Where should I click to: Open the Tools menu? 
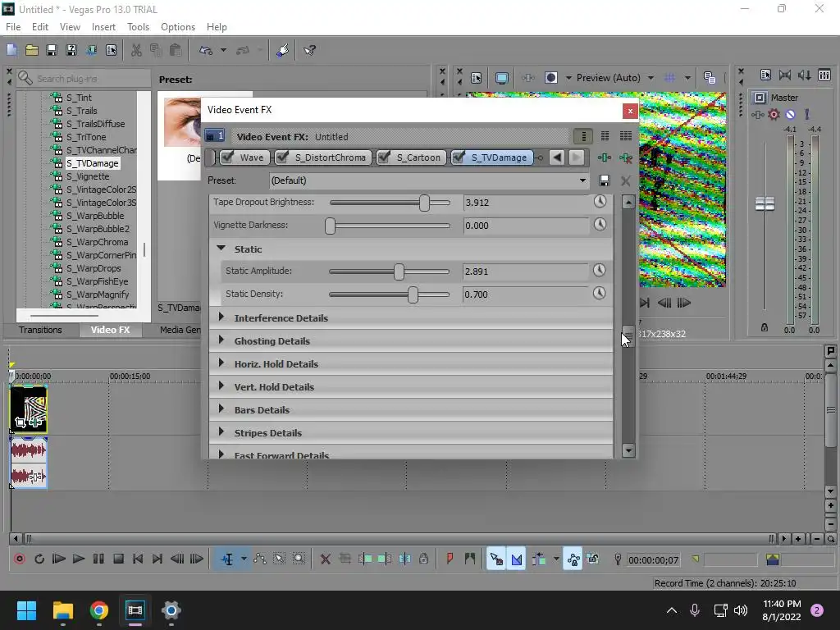click(x=138, y=27)
